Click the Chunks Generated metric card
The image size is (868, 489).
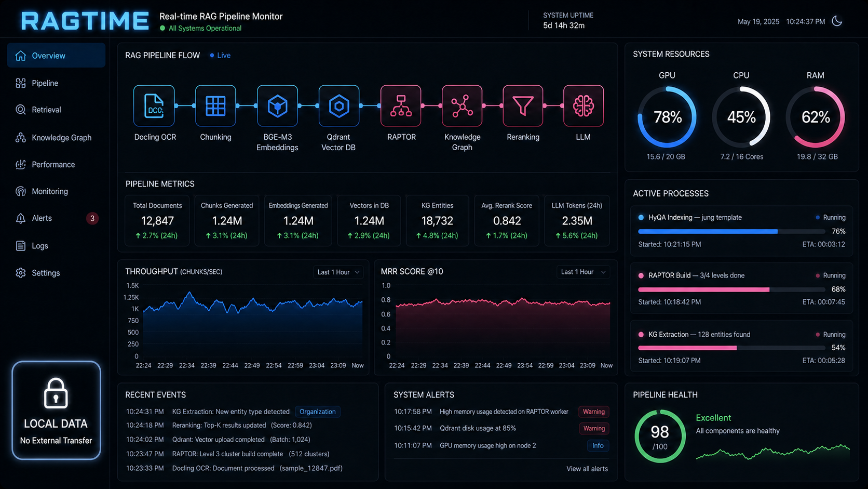coord(227,220)
